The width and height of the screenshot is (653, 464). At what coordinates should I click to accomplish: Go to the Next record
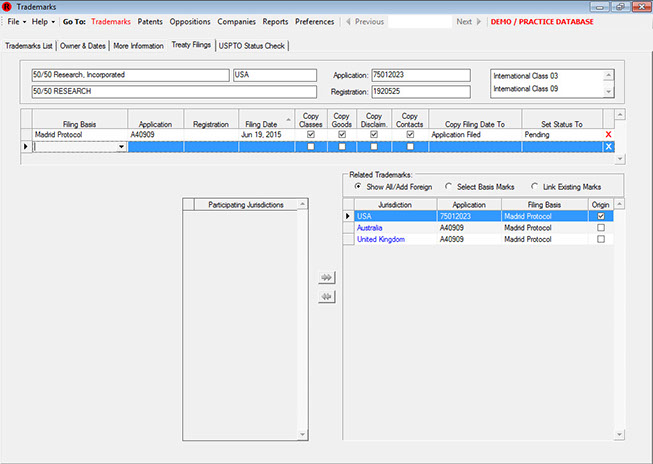point(468,21)
